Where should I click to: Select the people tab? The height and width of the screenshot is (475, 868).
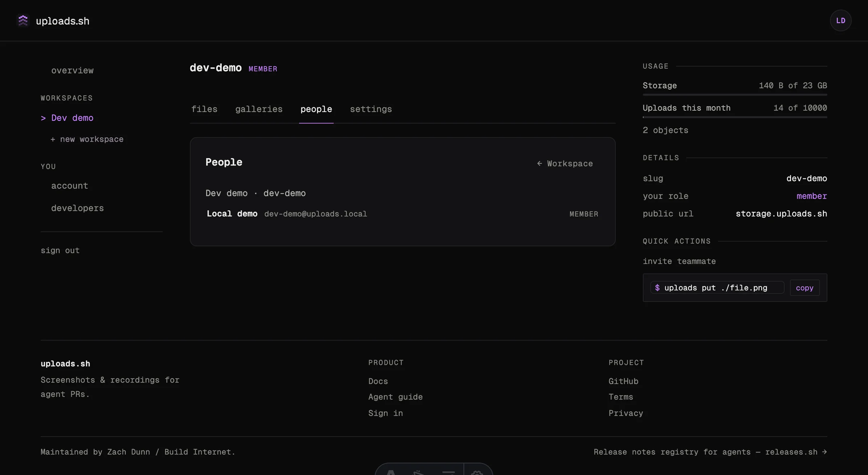coord(316,109)
